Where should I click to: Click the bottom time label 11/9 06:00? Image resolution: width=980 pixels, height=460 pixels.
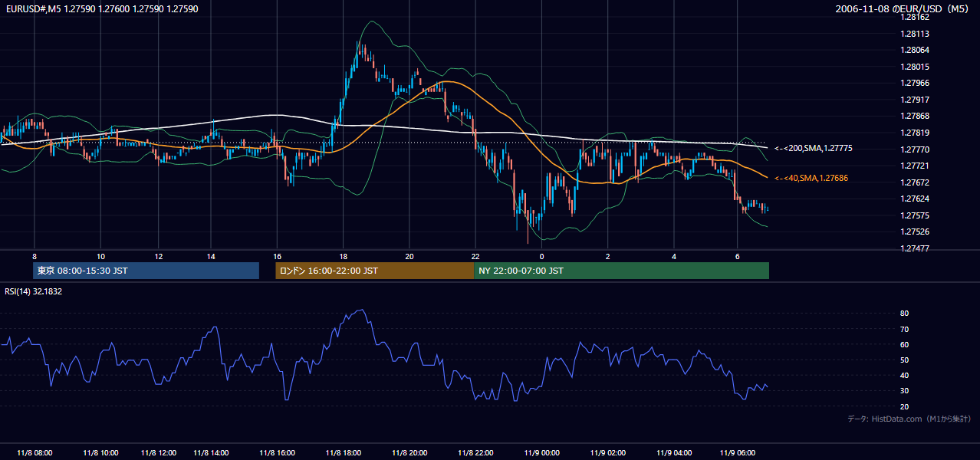(738, 453)
